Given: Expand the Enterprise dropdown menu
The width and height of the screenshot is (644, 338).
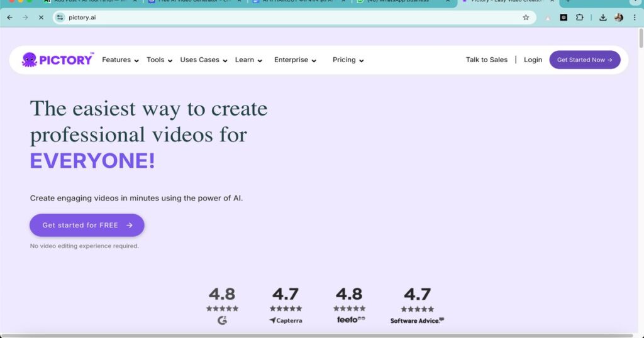Looking at the screenshot, I should point(295,60).
